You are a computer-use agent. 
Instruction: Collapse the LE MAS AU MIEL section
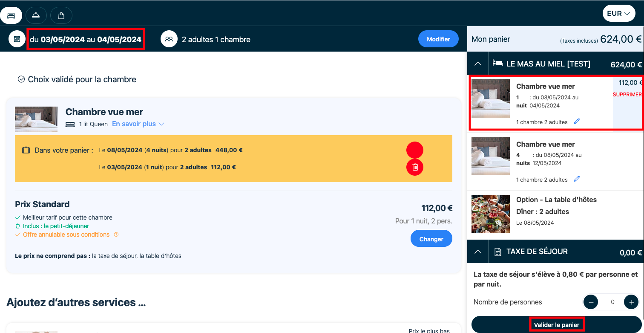click(478, 64)
